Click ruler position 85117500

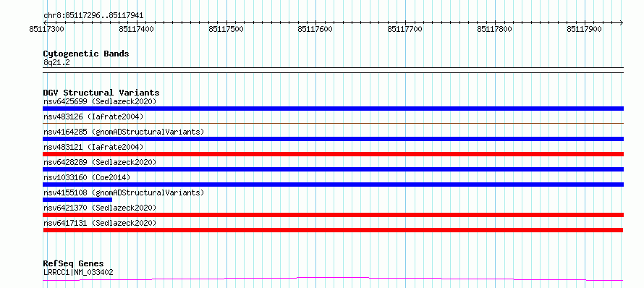[226, 29]
